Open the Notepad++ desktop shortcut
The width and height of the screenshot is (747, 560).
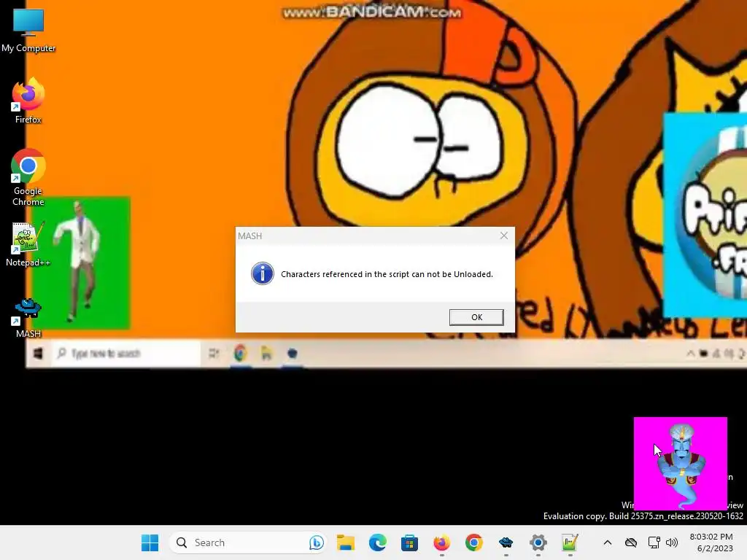28,244
